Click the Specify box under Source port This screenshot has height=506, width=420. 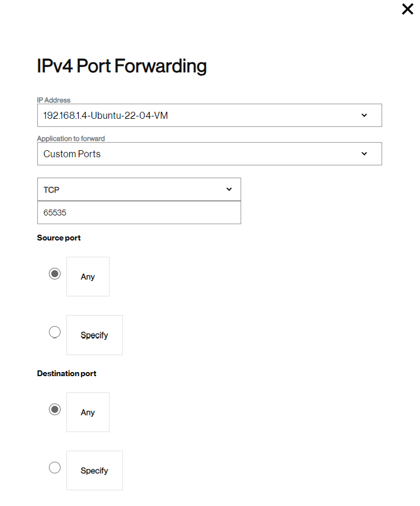click(94, 335)
